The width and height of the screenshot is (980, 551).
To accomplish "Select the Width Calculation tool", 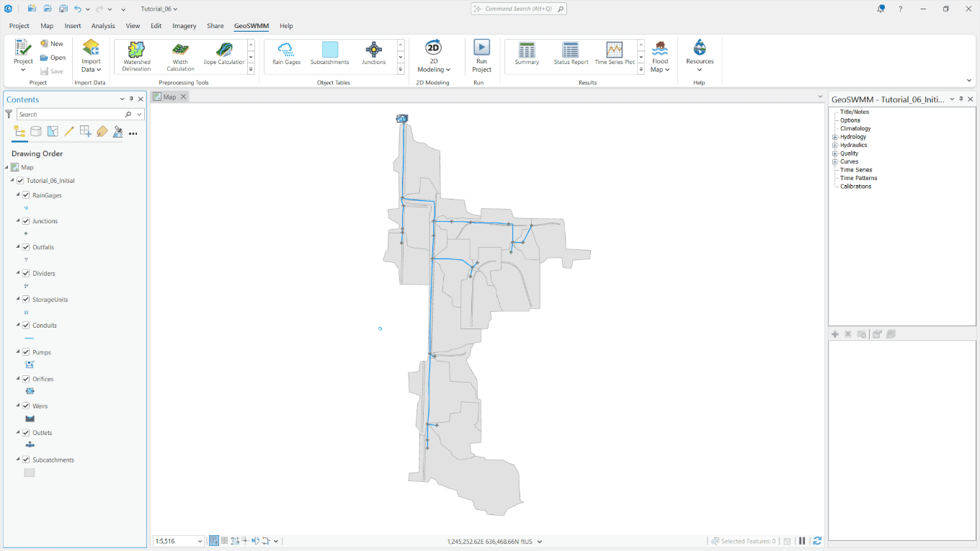I will (179, 55).
